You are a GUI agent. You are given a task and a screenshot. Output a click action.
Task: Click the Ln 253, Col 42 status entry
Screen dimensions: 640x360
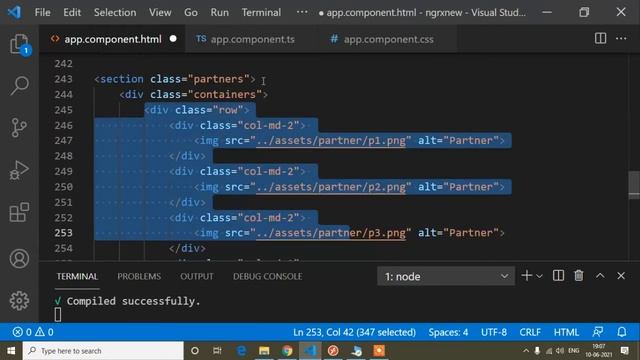coord(354,332)
